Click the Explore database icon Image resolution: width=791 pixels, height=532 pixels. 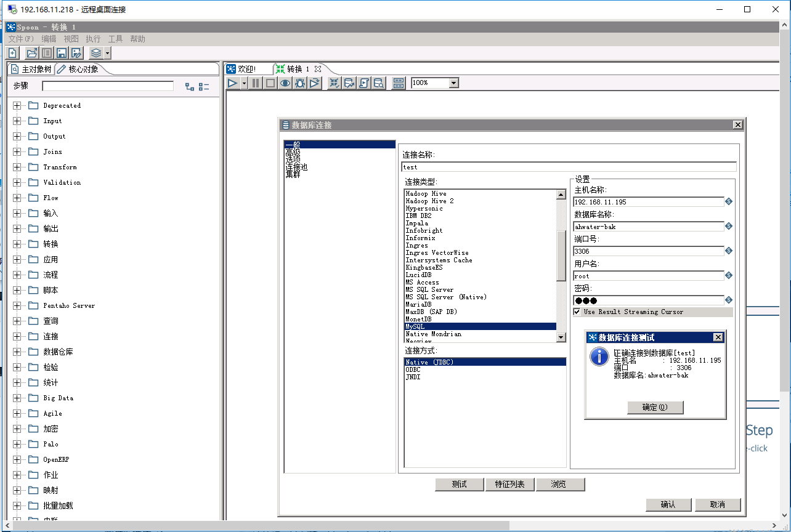pos(379,83)
